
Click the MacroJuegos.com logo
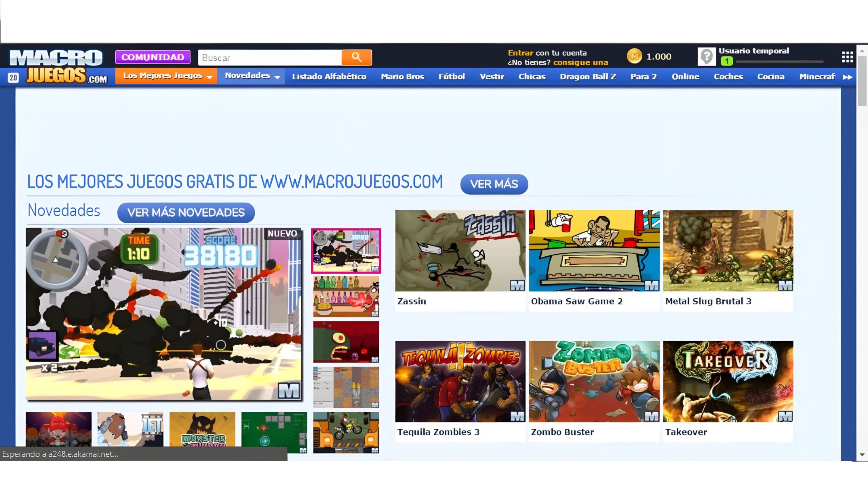pos(58,66)
